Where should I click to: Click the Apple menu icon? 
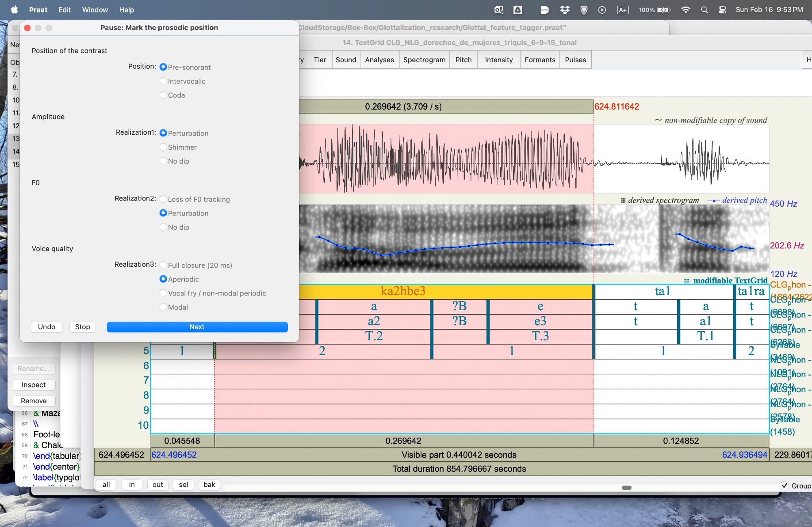pos(15,10)
